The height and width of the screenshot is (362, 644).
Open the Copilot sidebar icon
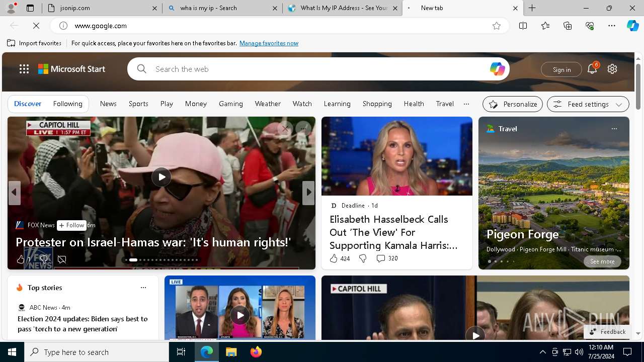(632, 26)
